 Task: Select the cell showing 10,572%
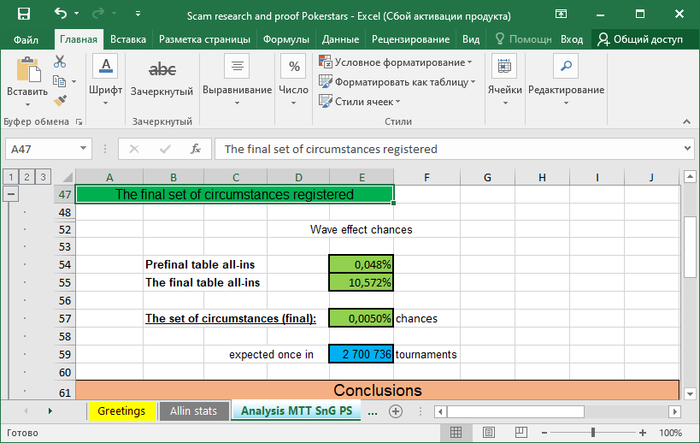[x=361, y=283]
